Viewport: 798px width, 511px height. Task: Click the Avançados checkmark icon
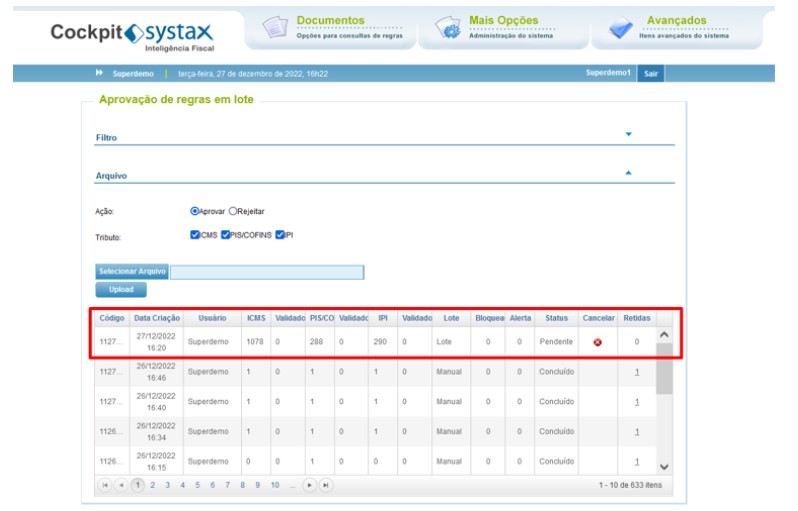tap(621, 28)
